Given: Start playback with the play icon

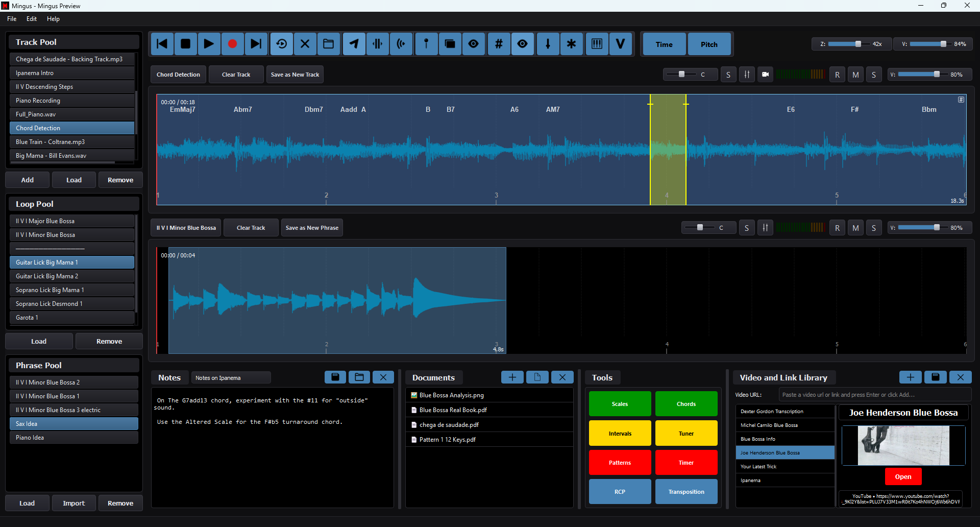Looking at the screenshot, I should [209, 44].
